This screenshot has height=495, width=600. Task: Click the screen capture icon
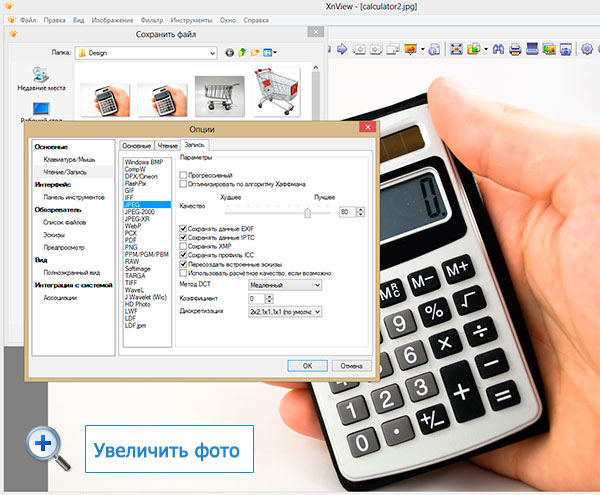(566, 49)
